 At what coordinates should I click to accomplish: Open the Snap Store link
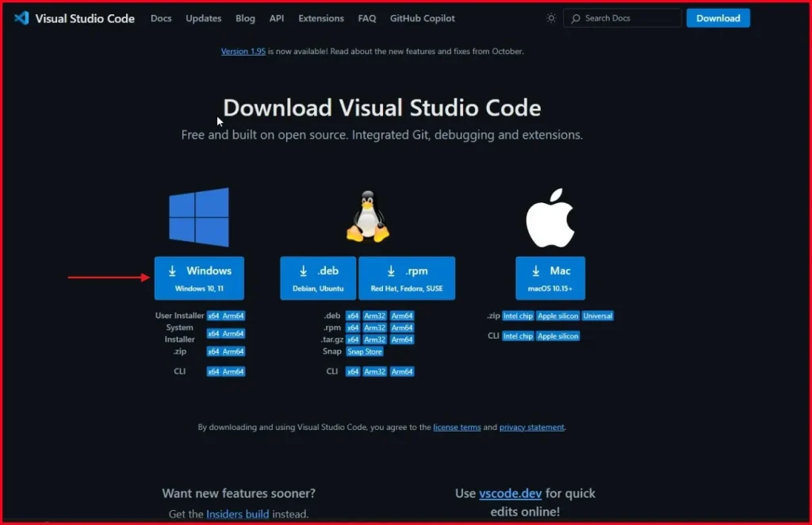(x=365, y=351)
